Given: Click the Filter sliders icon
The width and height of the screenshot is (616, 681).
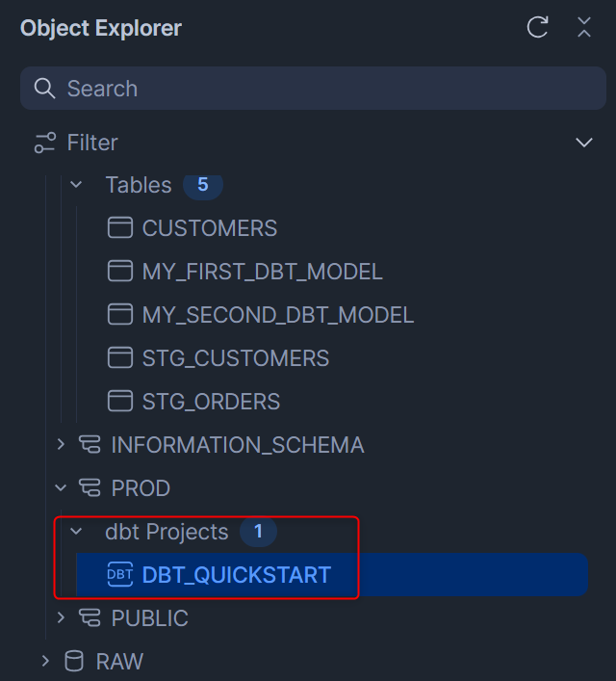Looking at the screenshot, I should pyautogui.click(x=45, y=143).
